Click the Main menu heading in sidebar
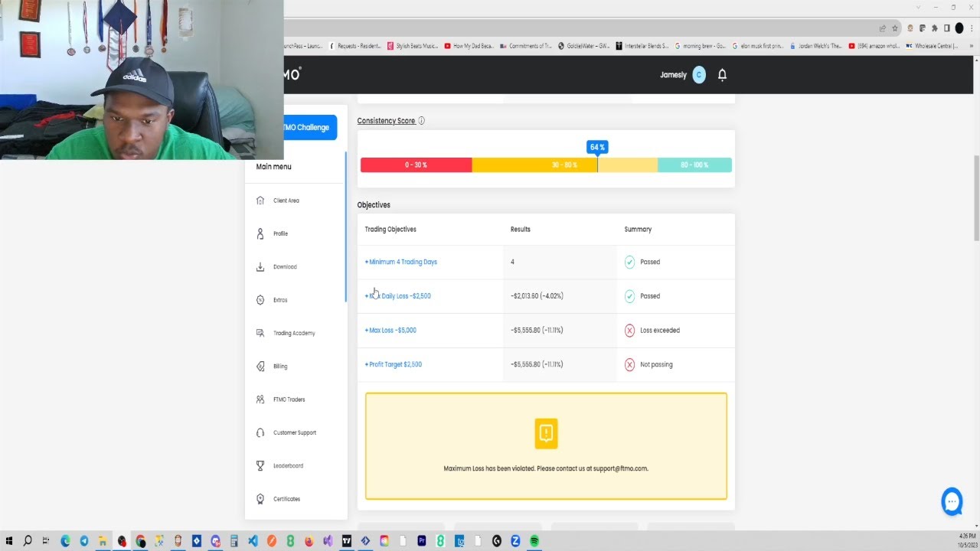This screenshot has width=980, height=551. (x=273, y=167)
